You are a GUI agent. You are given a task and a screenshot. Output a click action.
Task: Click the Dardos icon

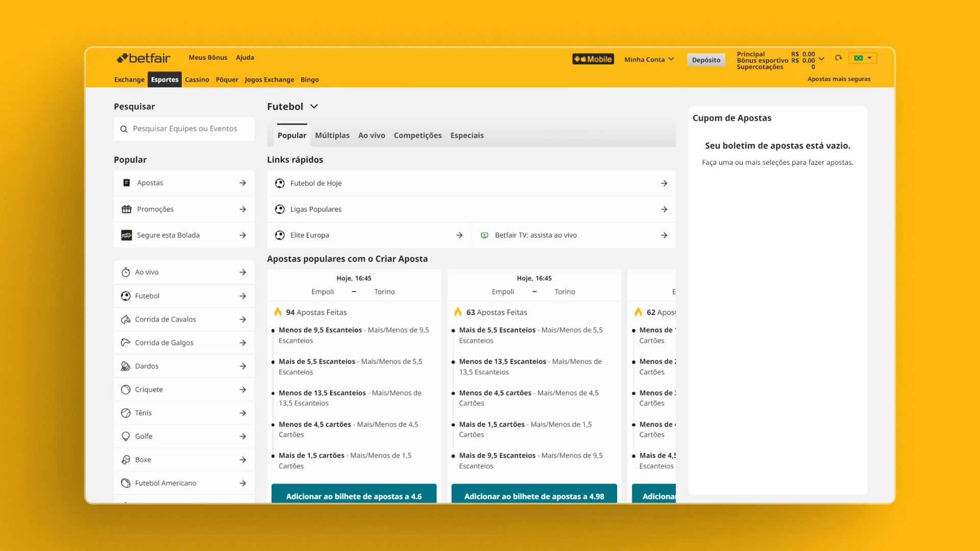pos(126,366)
